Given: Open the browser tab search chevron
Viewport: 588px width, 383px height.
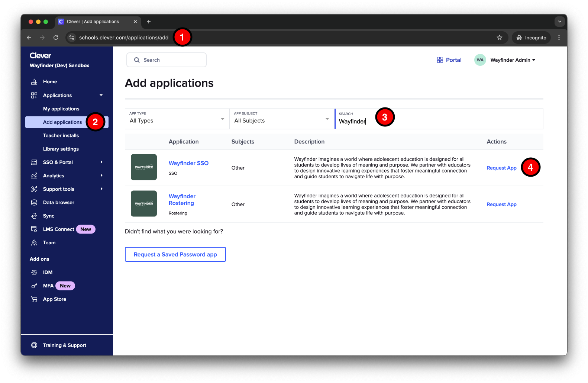Looking at the screenshot, I should coord(560,22).
